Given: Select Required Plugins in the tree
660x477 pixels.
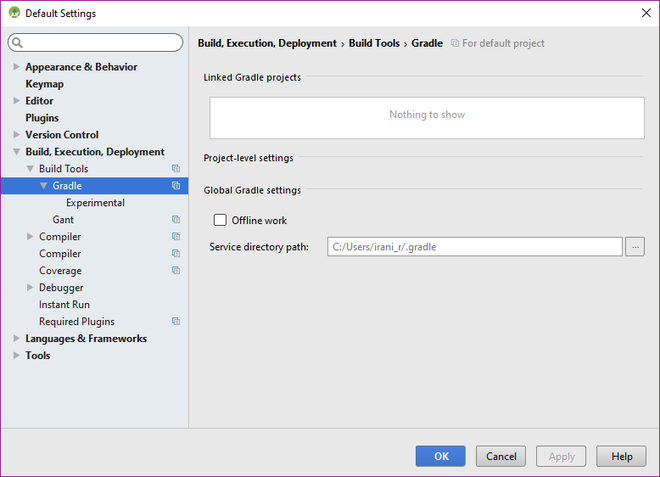Looking at the screenshot, I should click(x=77, y=321).
